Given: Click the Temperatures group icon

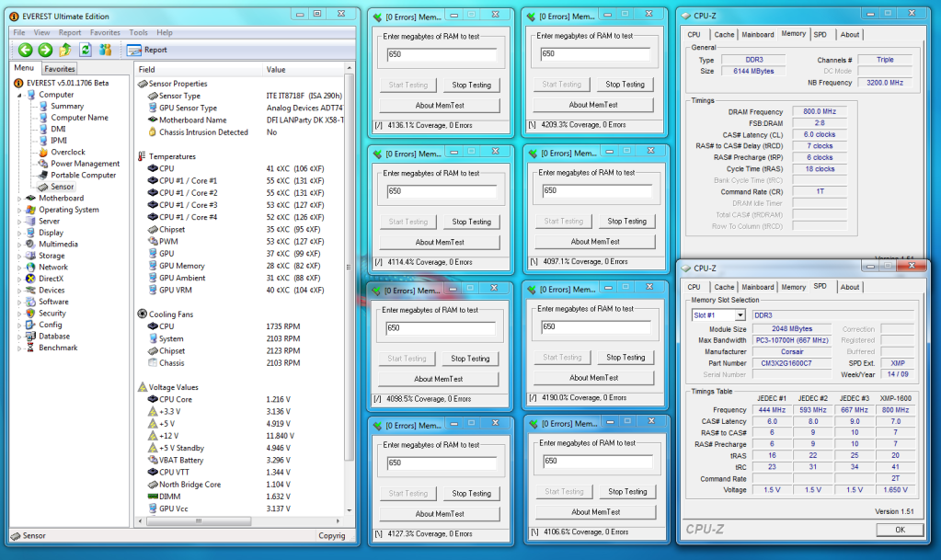Looking at the screenshot, I should coord(143,156).
